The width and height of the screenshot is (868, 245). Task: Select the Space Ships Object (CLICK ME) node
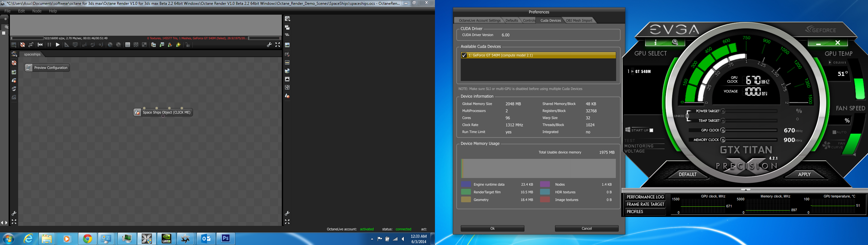tap(163, 112)
